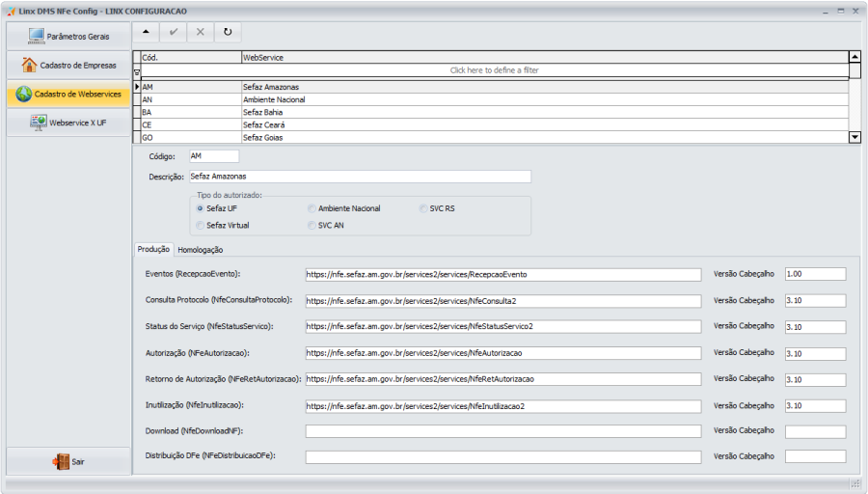Click Versão Cabeçalho field for Consulta Protocolo
Screen dimensions: 868x494
[x=815, y=301]
